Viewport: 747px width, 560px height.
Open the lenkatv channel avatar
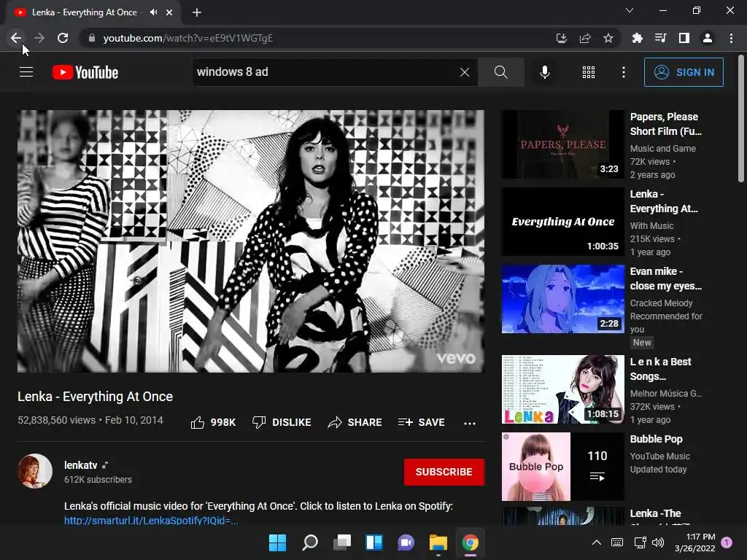35,471
